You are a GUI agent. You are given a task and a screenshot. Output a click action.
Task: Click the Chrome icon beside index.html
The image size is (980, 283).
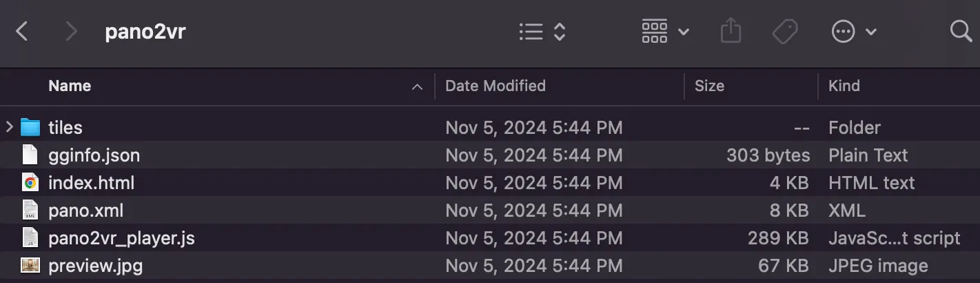tap(30, 183)
